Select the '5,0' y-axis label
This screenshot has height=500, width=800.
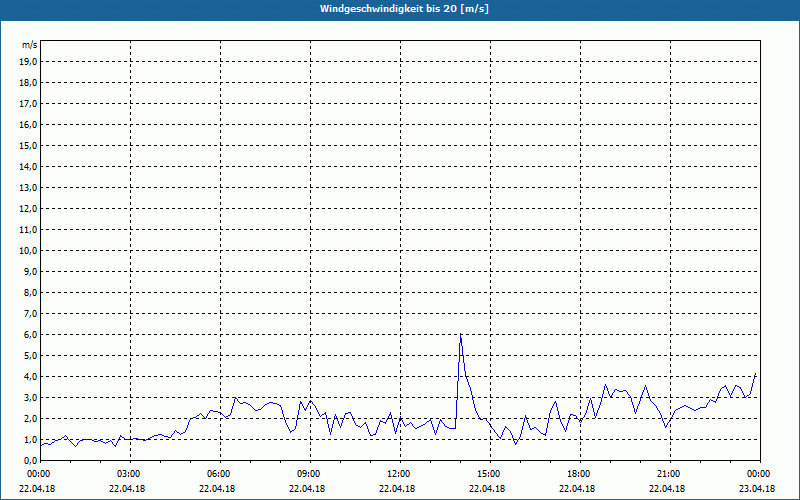point(30,356)
